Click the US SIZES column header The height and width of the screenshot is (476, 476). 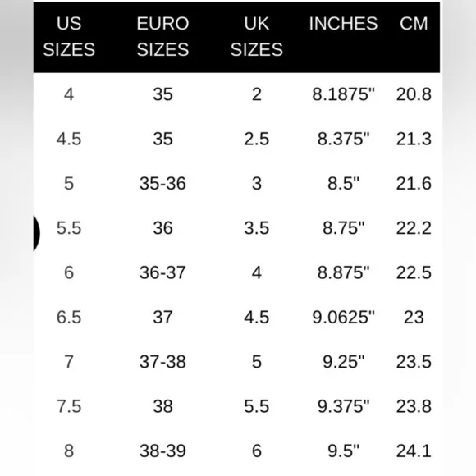(69, 36)
